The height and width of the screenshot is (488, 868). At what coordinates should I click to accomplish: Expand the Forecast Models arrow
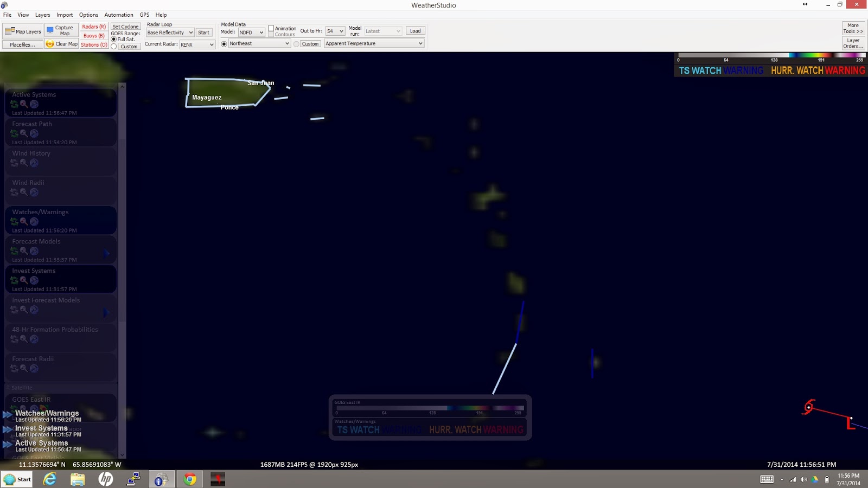tap(106, 254)
